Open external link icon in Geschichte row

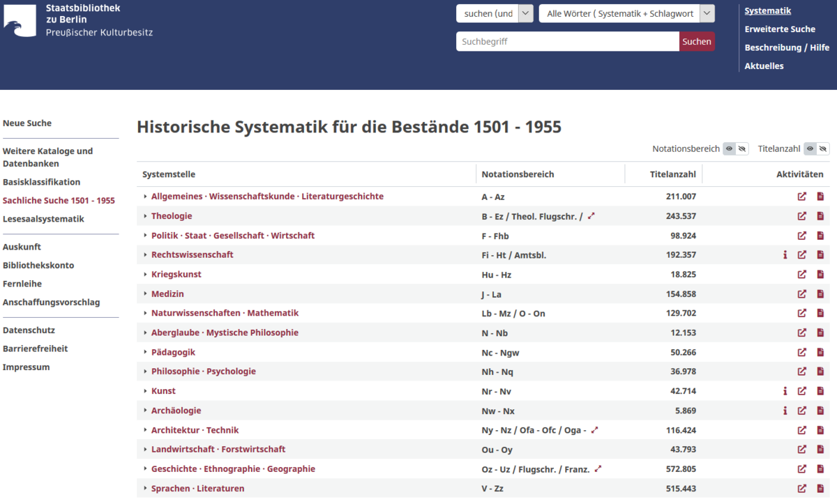click(x=802, y=469)
